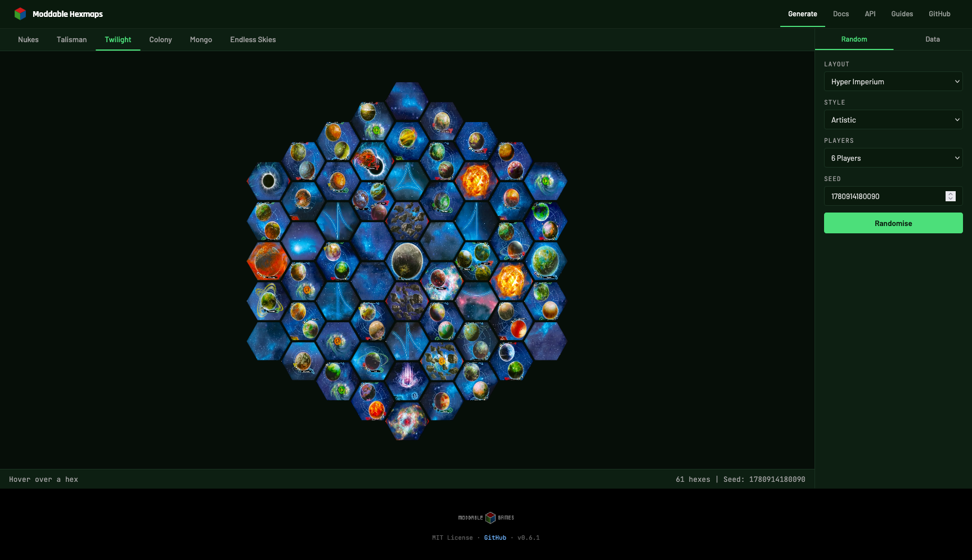Select the Endless Skies game tab

pos(253,40)
